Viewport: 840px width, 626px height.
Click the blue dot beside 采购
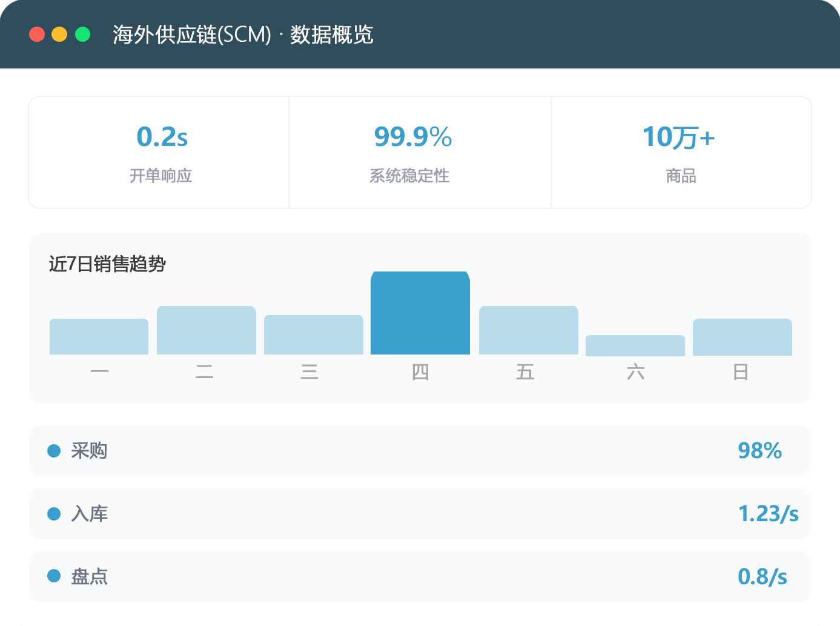(54, 451)
